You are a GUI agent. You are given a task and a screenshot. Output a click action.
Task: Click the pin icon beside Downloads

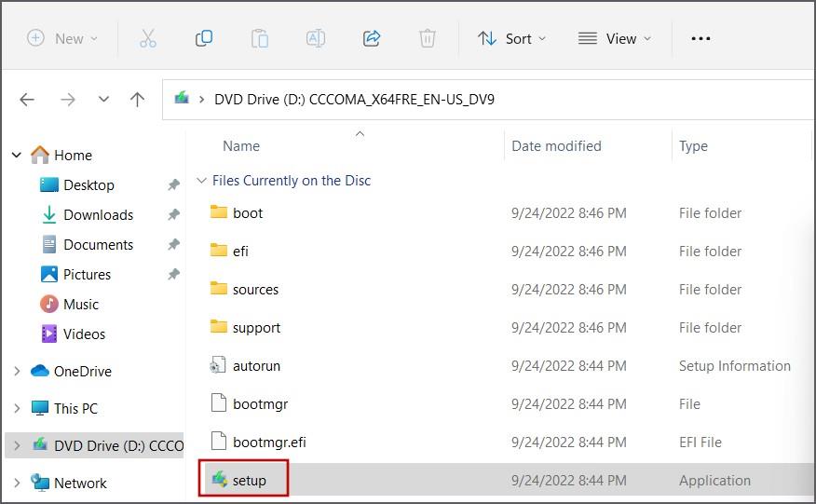point(174,214)
